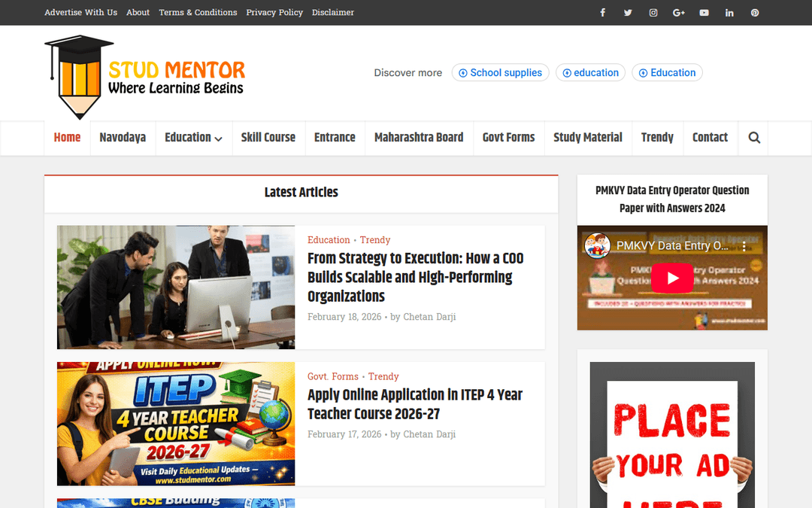Click the lowercase education discover chip

click(590, 72)
